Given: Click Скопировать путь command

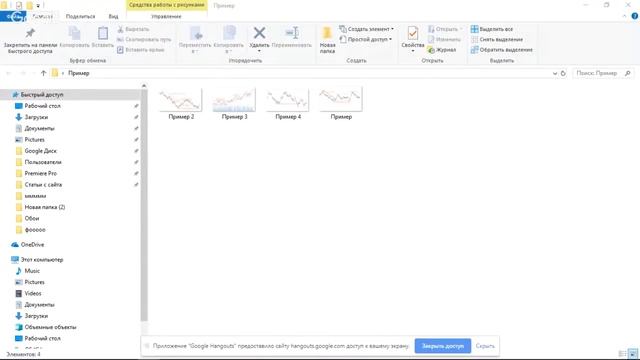Looking at the screenshot, I should (x=144, y=40).
